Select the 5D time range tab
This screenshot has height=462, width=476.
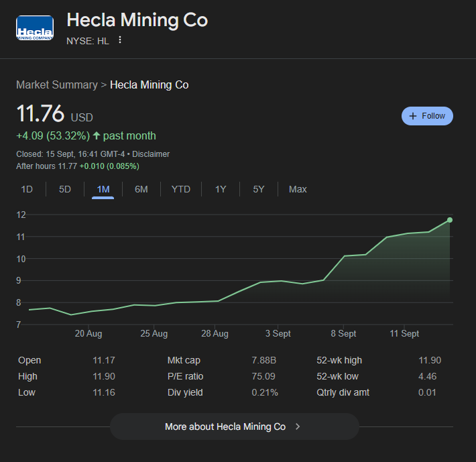pyautogui.click(x=64, y=189)
